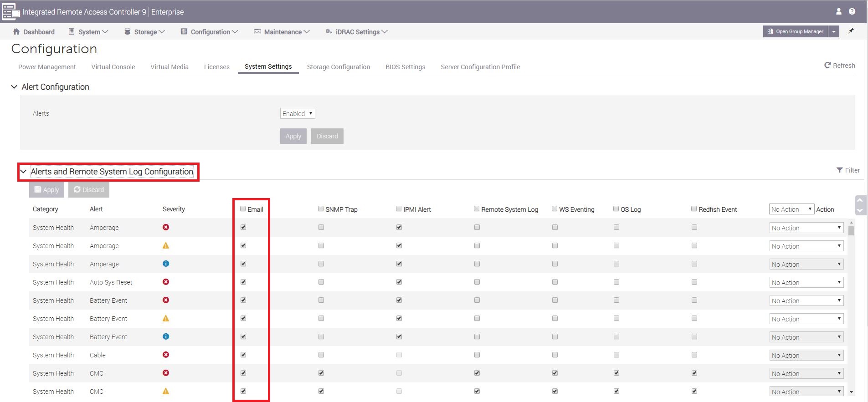The image size is (868, 402).
Task: Switch to BIOS Settings tab
Action: click(x=406, y=67)
